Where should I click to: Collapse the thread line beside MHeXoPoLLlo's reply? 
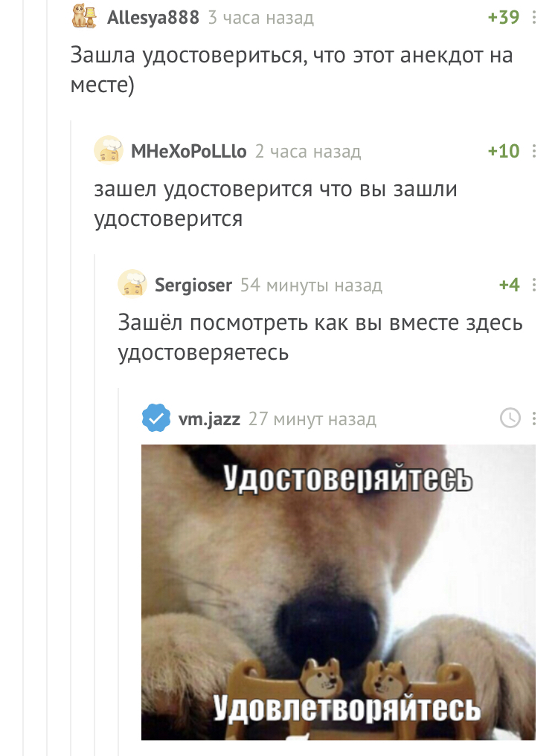pos(71,434)
